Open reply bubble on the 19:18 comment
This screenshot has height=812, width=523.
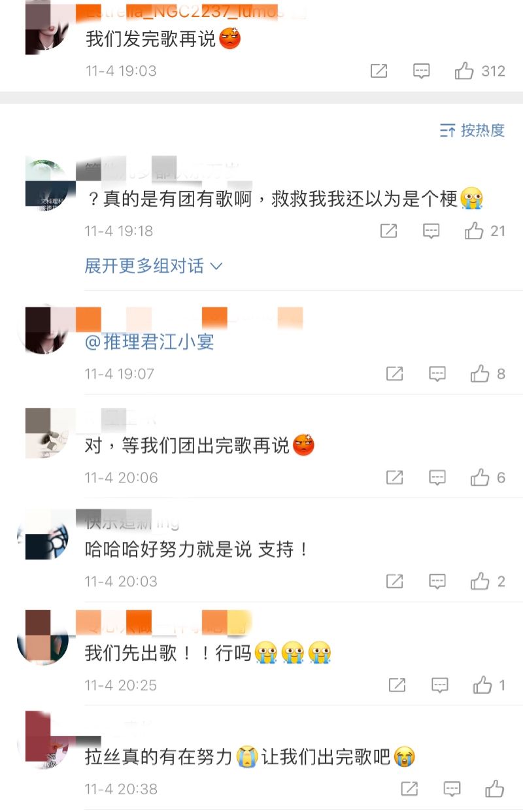pyautogui.click(x=431, y=231)
